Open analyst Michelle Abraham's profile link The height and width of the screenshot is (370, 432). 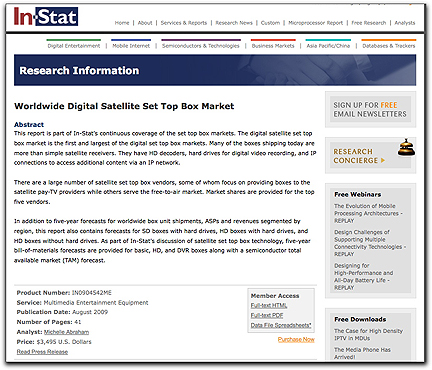pyautogui.click(x=66, y=332)
